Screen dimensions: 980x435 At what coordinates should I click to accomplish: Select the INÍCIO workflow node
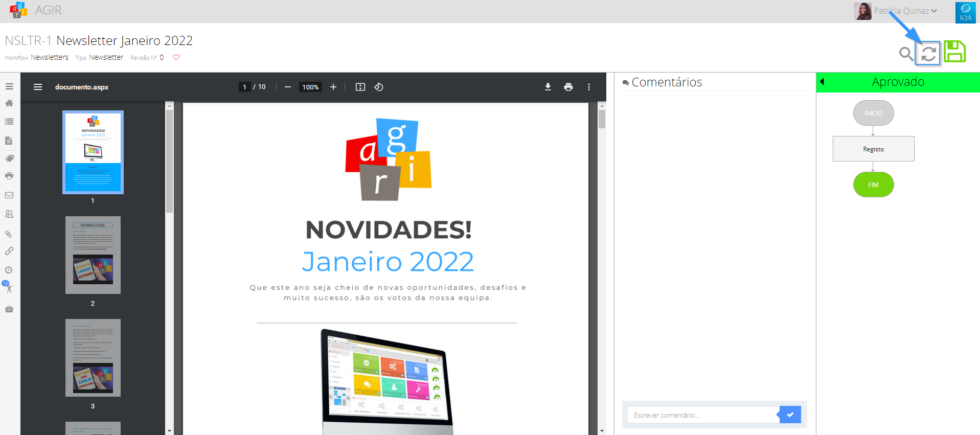point(873,113)
